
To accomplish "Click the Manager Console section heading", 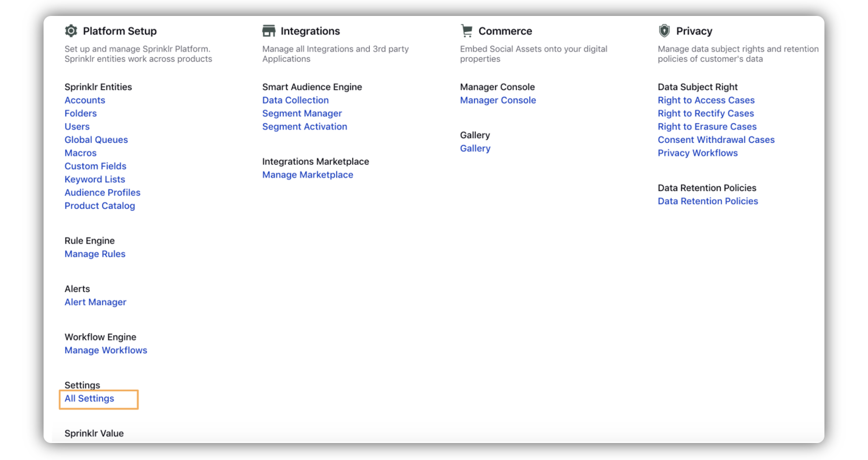I will pyautogui.click(x=498, y=87).
